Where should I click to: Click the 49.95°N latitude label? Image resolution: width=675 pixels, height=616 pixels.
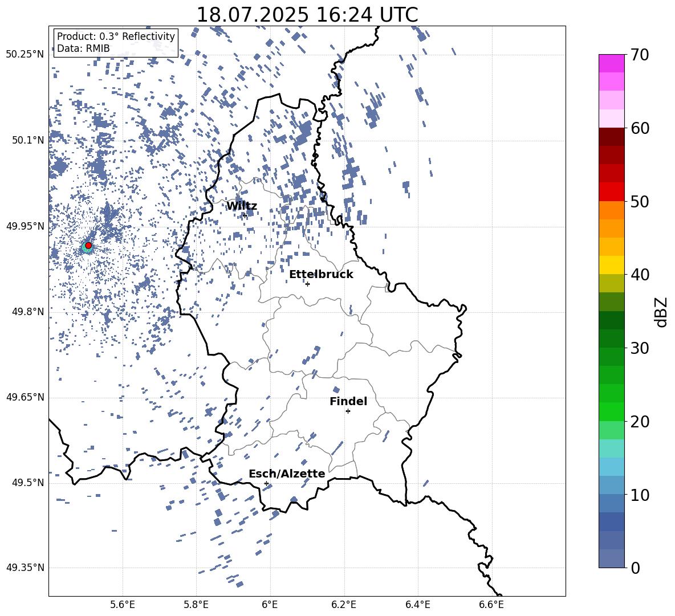pyautogui.click(x=25, y=226)
